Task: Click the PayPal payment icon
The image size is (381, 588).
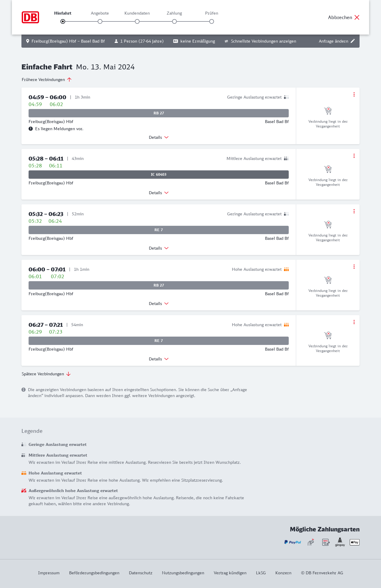Action: (293, 542)
